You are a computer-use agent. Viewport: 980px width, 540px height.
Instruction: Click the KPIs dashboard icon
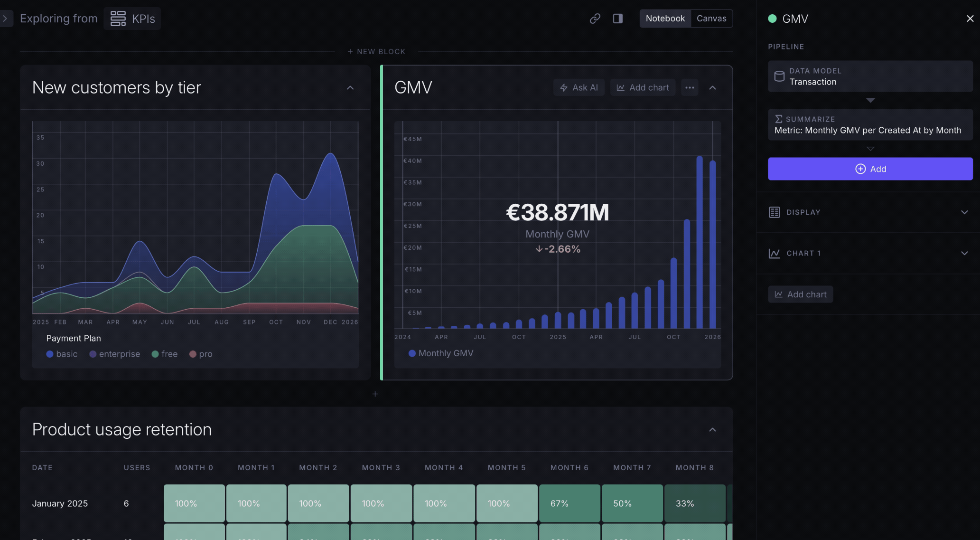(x=118, y=19)
